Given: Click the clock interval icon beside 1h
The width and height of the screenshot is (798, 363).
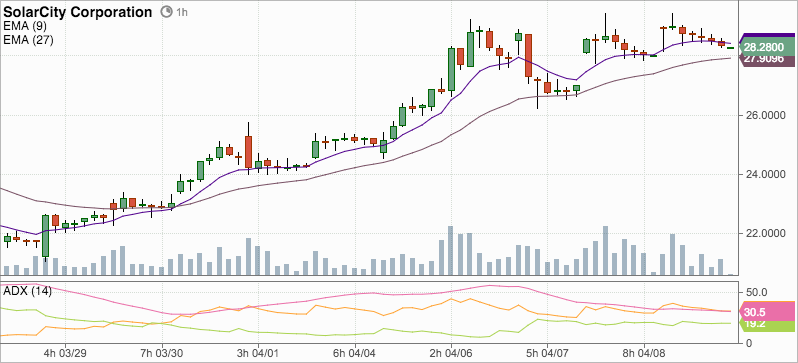Looking at the screenshot, I should [x=166, y=12].
